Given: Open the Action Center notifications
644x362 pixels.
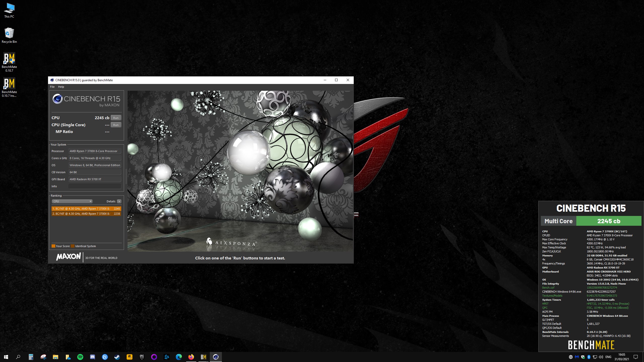Looking at the screenshot, I should [636, 357].
